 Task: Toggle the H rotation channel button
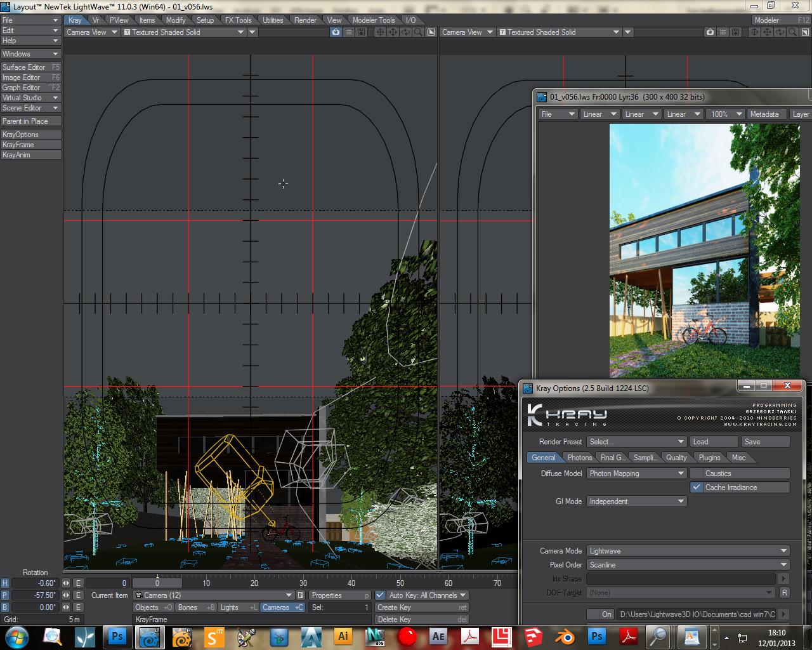click(x=5, y=583)
